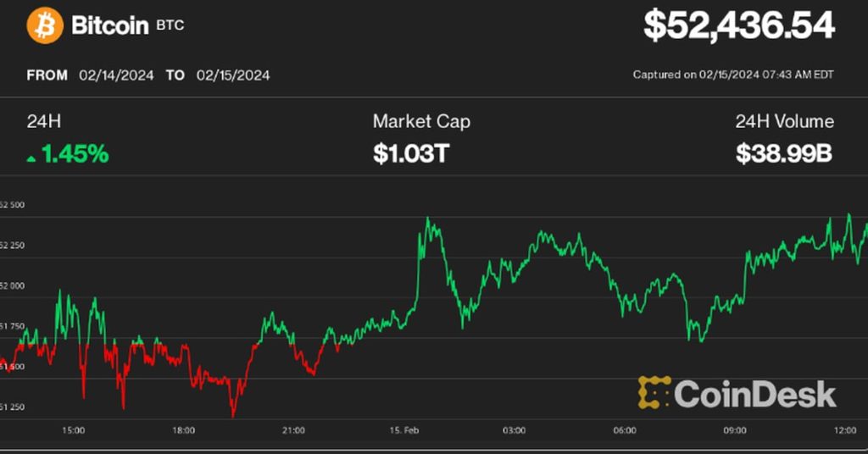
Task: Click the 15:00 time axis marker
Action: [74, 431]
